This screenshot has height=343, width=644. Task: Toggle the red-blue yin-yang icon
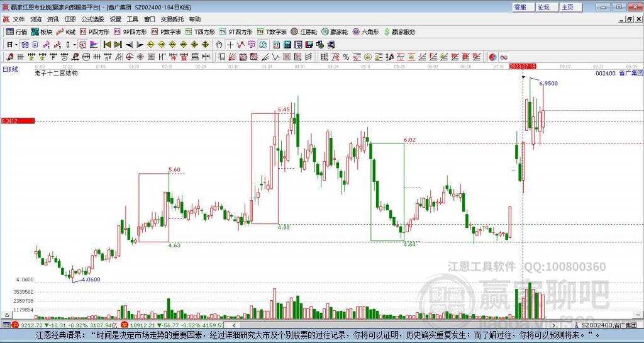[493, 57]
